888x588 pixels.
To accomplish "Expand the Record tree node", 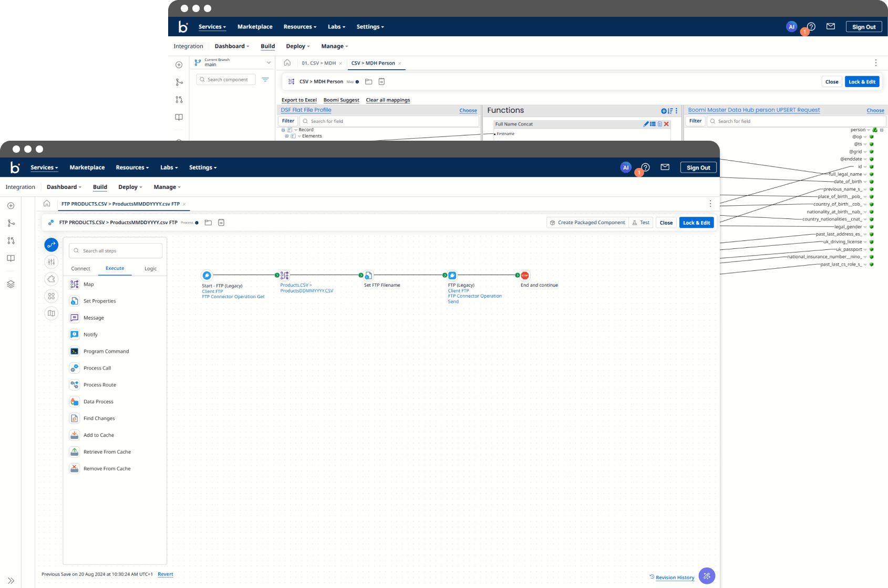I will pyautogui.click(x=283, y=130).
